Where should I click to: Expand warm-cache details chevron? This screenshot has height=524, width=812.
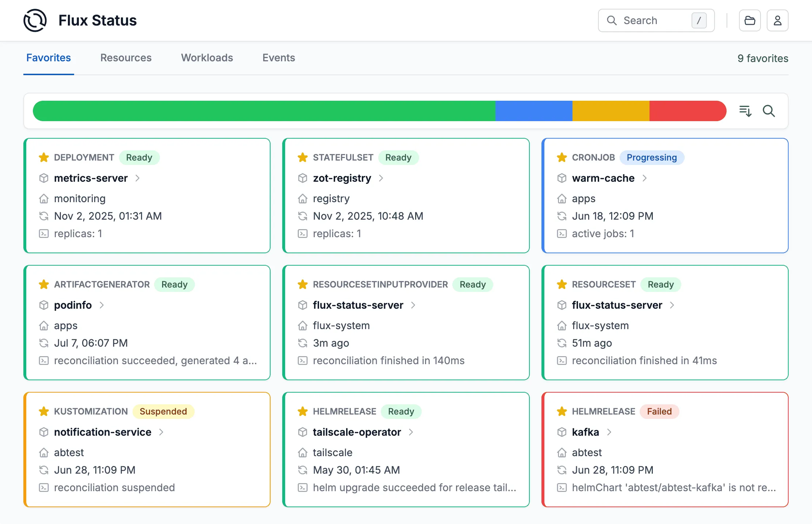(x=644, y=178)
